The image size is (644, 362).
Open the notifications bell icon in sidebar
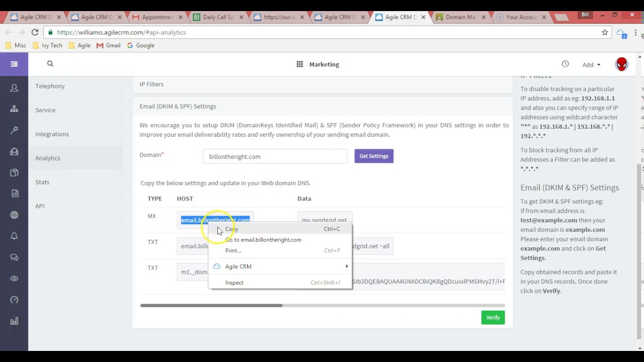(x=14, y=236)
